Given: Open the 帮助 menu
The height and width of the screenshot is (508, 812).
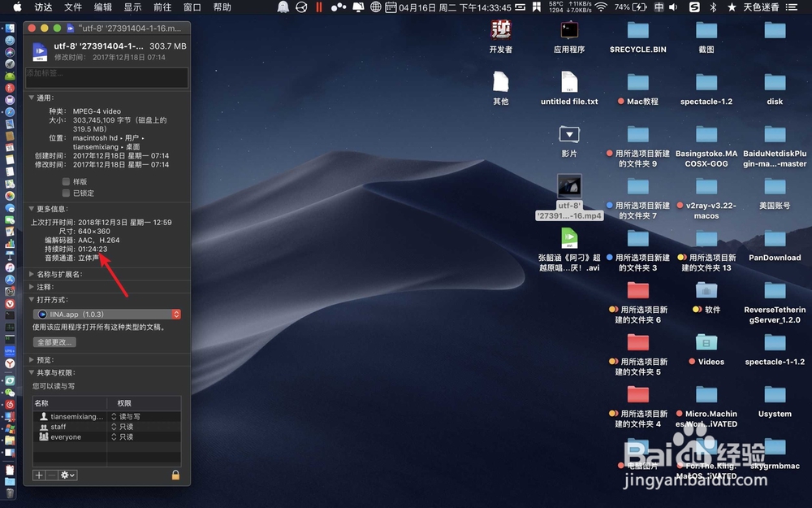Looking at the screenshot, I should [x=222, y=7].
